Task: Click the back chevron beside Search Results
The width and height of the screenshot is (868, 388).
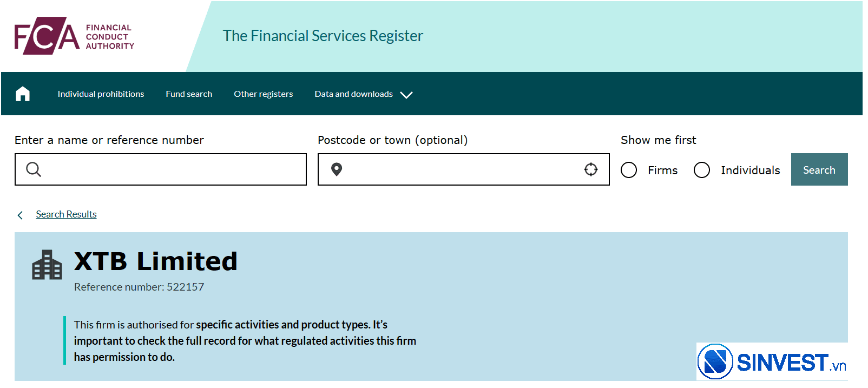Action: [x=20, y=215]
